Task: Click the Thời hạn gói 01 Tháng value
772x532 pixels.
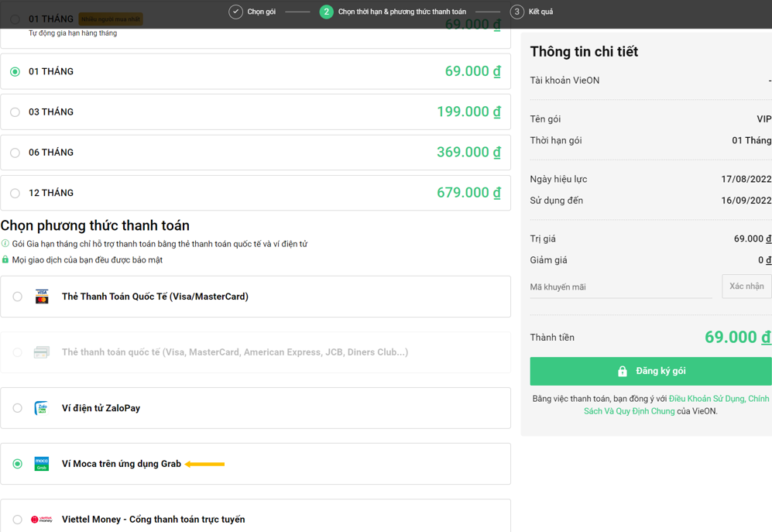Action: (752, 140)
